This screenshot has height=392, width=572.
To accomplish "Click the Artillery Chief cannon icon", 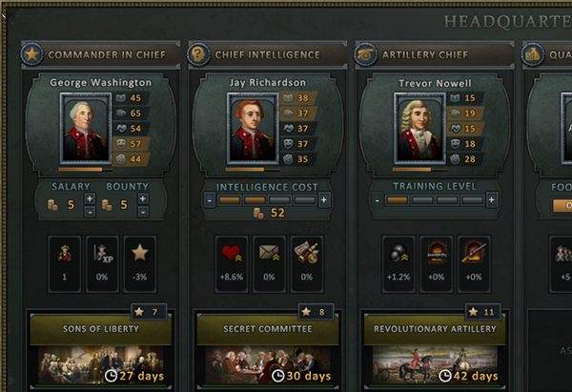I will 365,54.
